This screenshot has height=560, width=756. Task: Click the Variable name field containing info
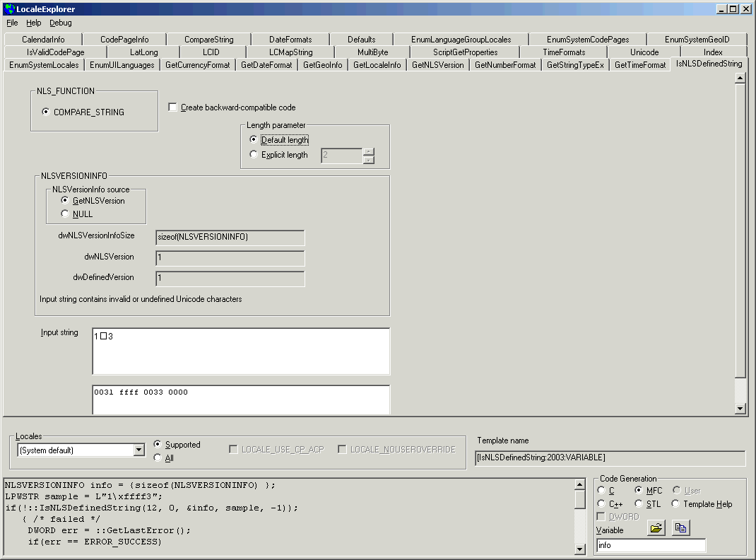tap(651, 545)
